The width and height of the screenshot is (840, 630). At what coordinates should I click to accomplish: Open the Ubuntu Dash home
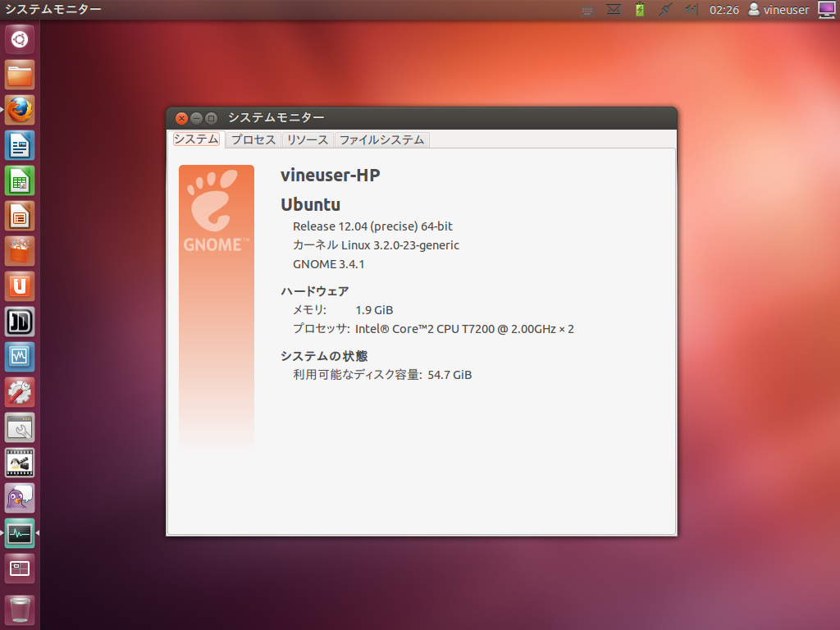point(20,39)
